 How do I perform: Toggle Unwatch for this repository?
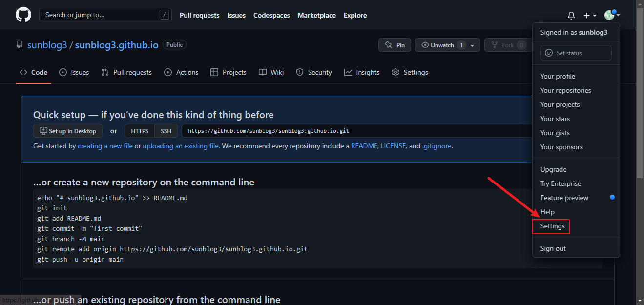point(437,45)
